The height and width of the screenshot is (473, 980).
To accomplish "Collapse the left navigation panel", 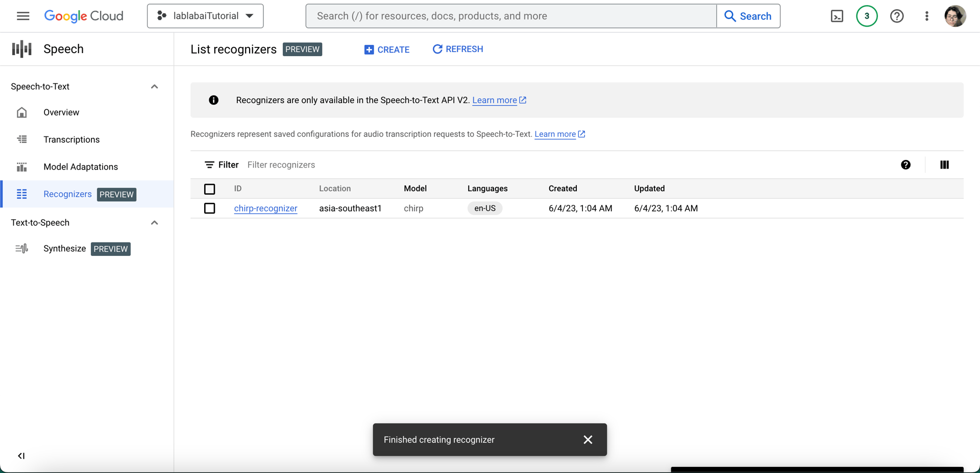I will [21, 456].
